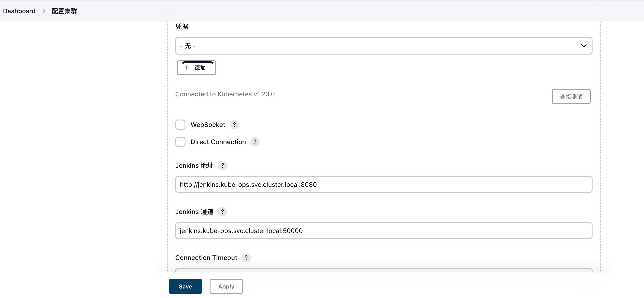
Task: Enable the Direct Connection checkbox
Action: point(180,142)
